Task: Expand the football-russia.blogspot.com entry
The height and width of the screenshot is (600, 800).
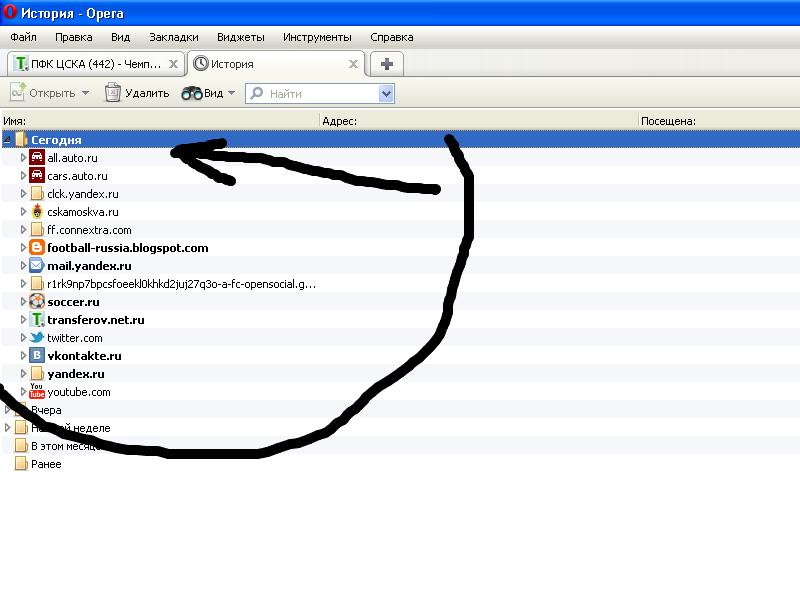Action: (x=23, y=248)
